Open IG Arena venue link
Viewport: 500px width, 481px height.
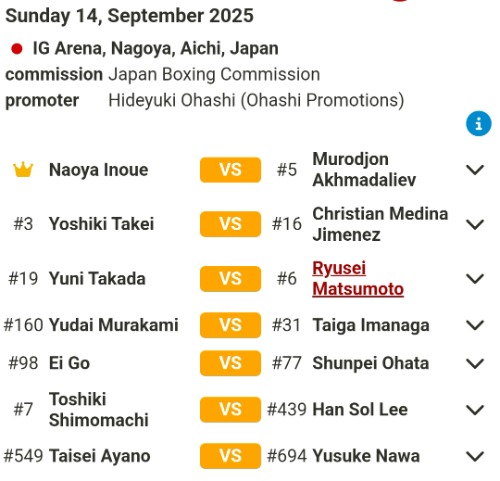pos(155,49)
